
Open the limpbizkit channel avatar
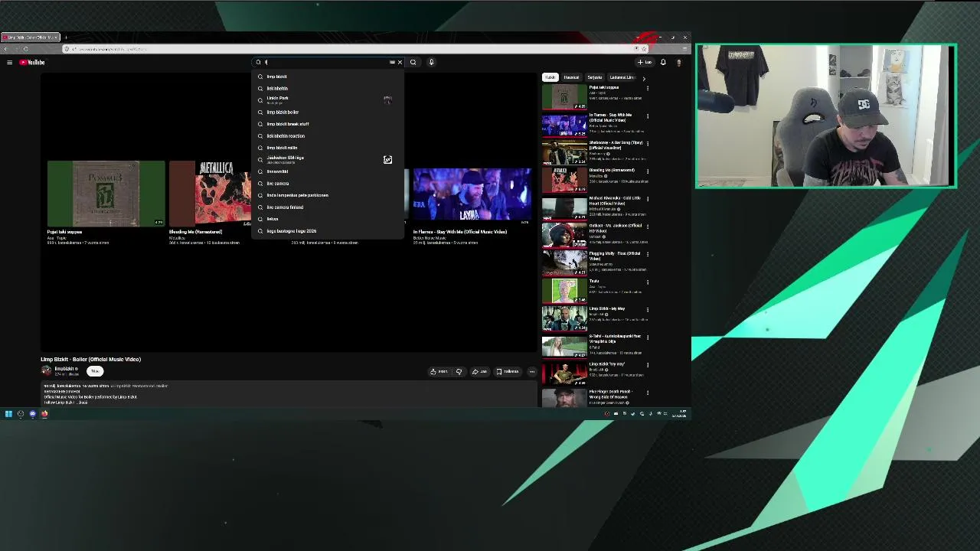(x=46, y=370)
